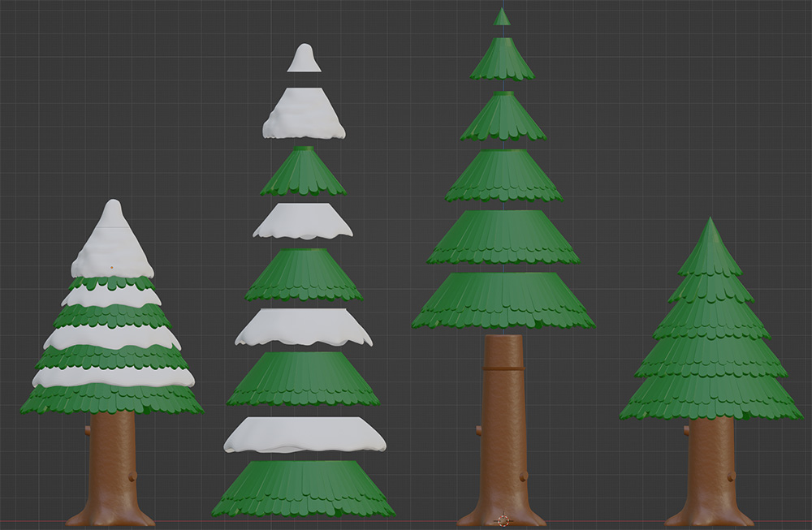Select the bottom foliage layer of the snowless assembled tree
This screenshot has height=530, width=812.
tap(710, 399)
